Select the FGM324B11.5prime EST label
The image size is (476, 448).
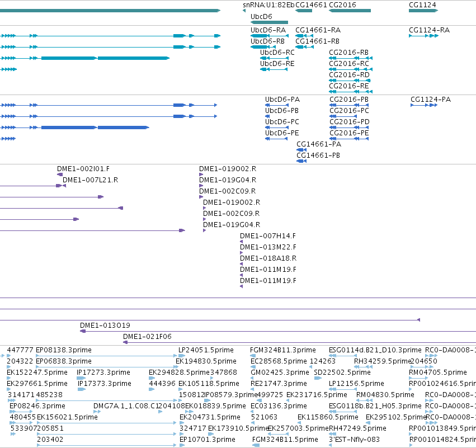click(285, 440)
